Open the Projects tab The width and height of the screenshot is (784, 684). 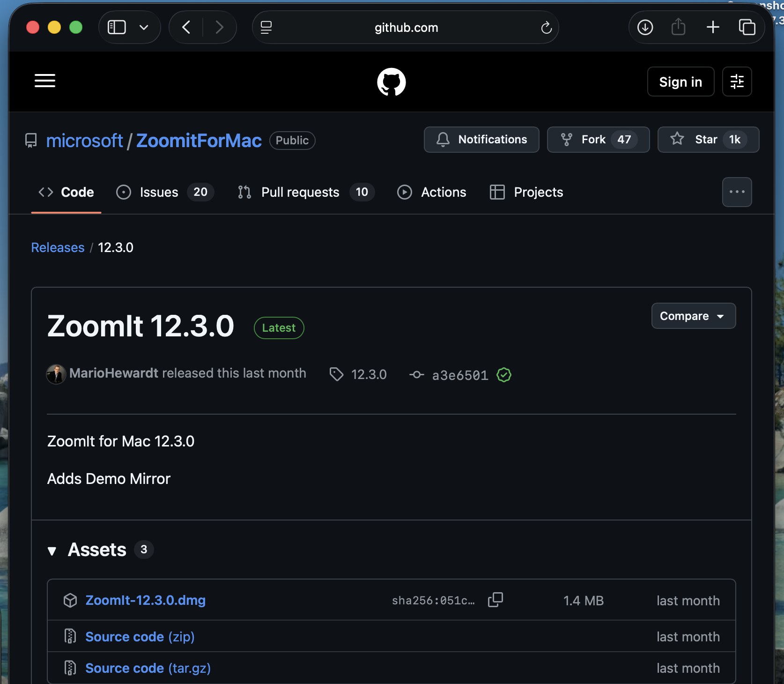(526, 192)
